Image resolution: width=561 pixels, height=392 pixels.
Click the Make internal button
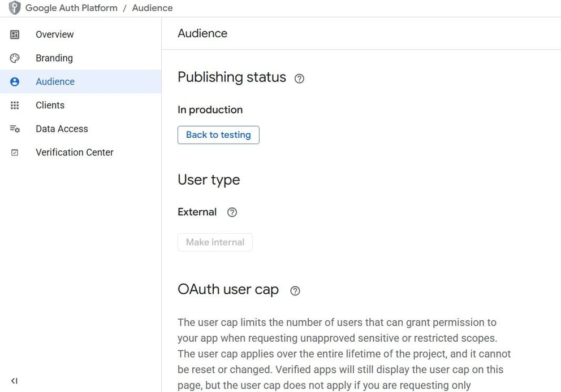click(x=215, y=242)
